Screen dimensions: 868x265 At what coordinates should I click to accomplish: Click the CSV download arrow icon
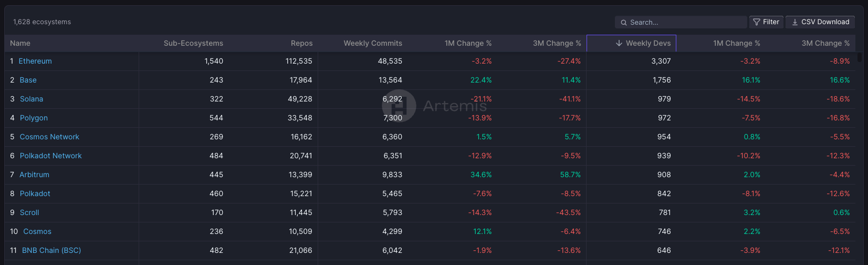point(795,22)
